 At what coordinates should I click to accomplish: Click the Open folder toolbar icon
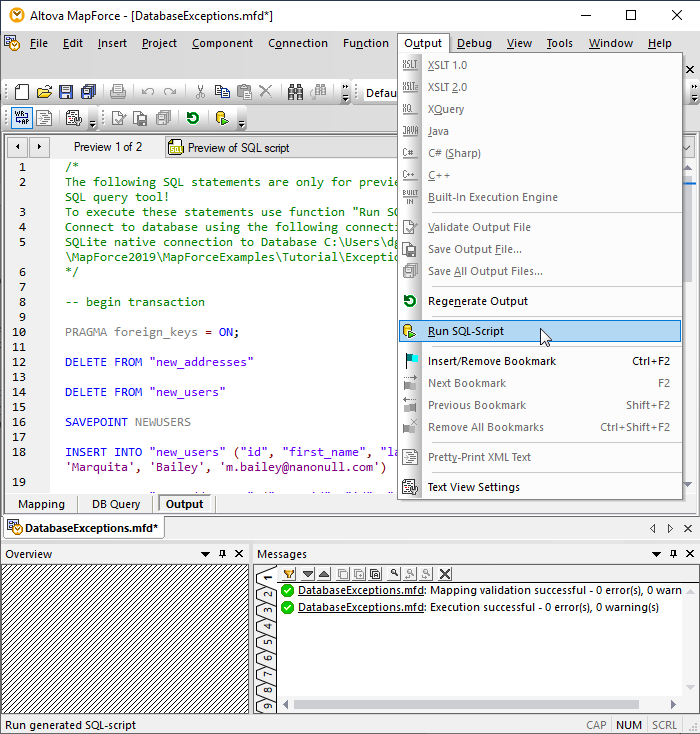point(44,92)
